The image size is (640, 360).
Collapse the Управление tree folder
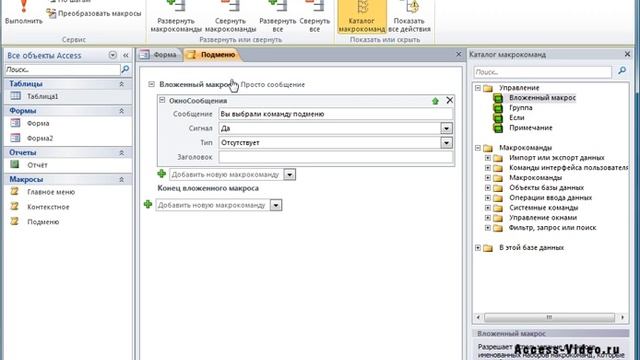point(478,88)
